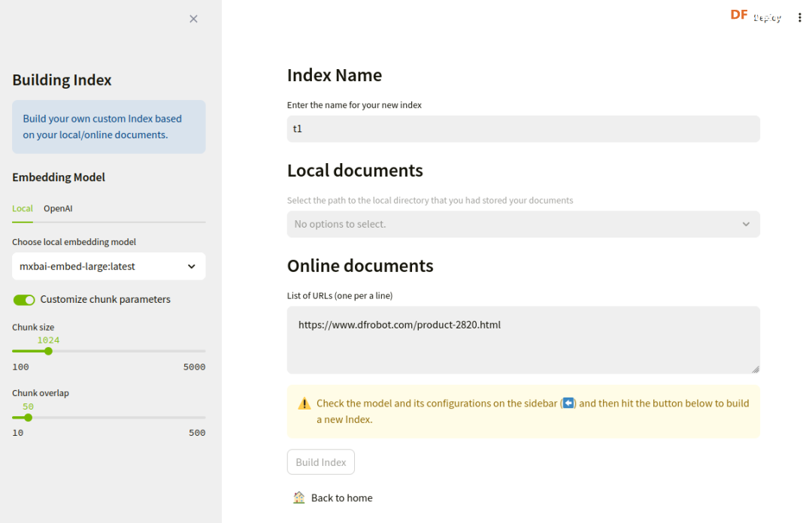Viewport: 812px width, 523px height.
Task: Click the DF logo at top right
Action: [x=739, y=15]
